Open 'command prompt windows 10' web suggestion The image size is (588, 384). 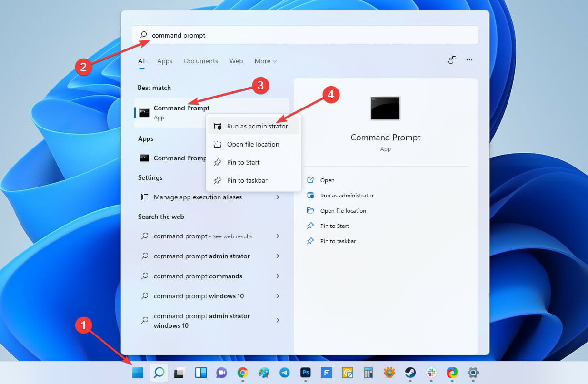coord(211,296)
